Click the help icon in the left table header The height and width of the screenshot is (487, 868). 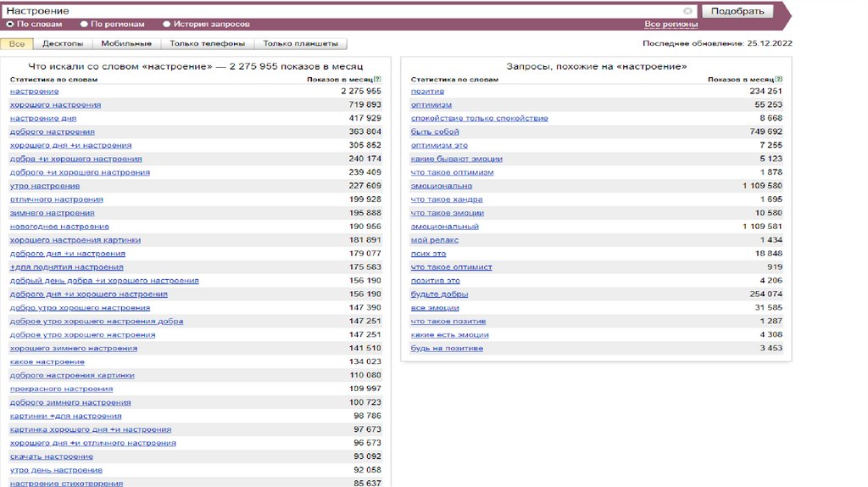[378, 79]
